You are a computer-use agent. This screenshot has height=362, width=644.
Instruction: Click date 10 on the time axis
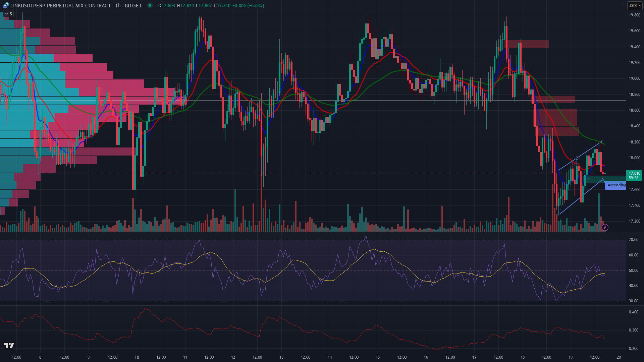137,357
